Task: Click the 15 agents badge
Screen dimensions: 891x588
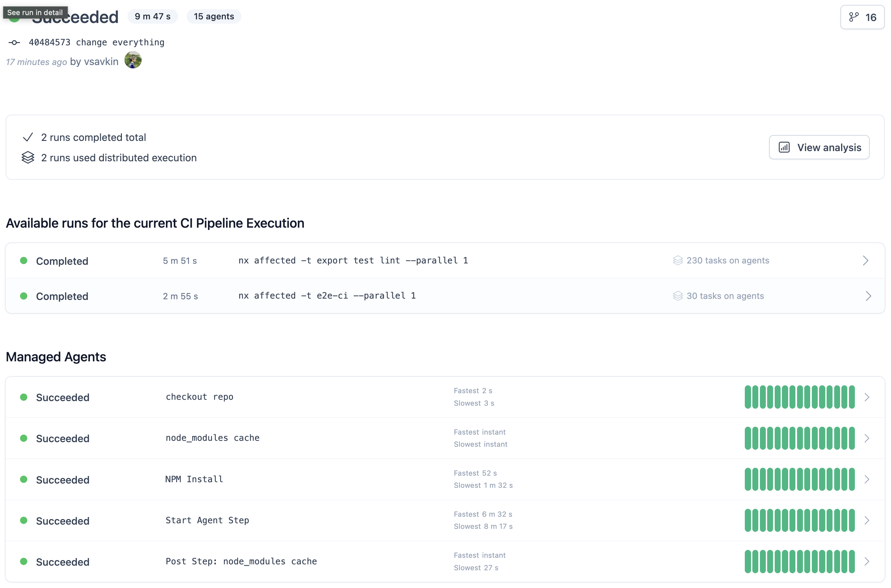Action: click(x=214, y=16)
